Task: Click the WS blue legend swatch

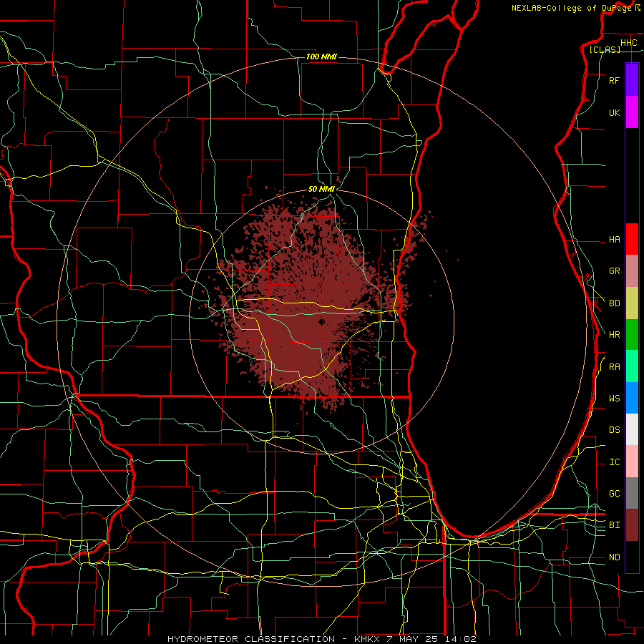Action: click(x=632, y=398)
